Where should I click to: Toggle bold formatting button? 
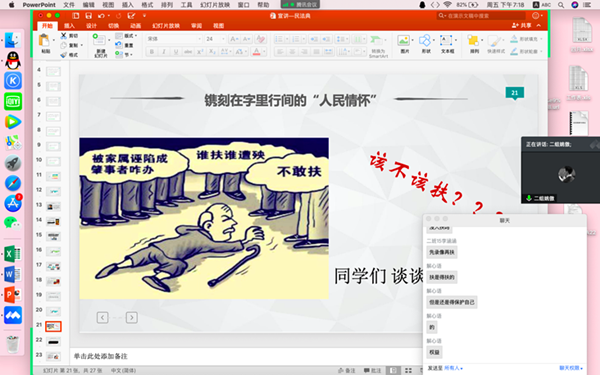coord(152,52)
